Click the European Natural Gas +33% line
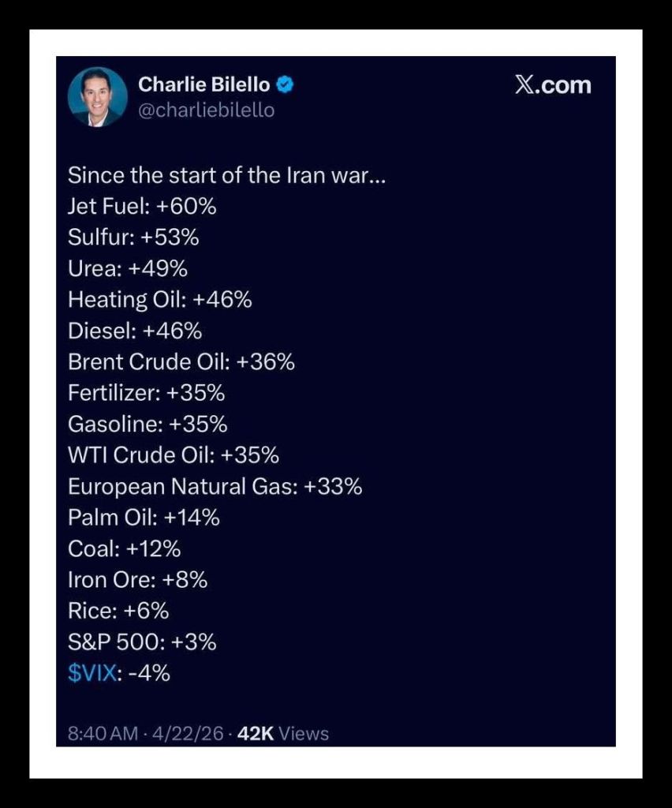 215,486
